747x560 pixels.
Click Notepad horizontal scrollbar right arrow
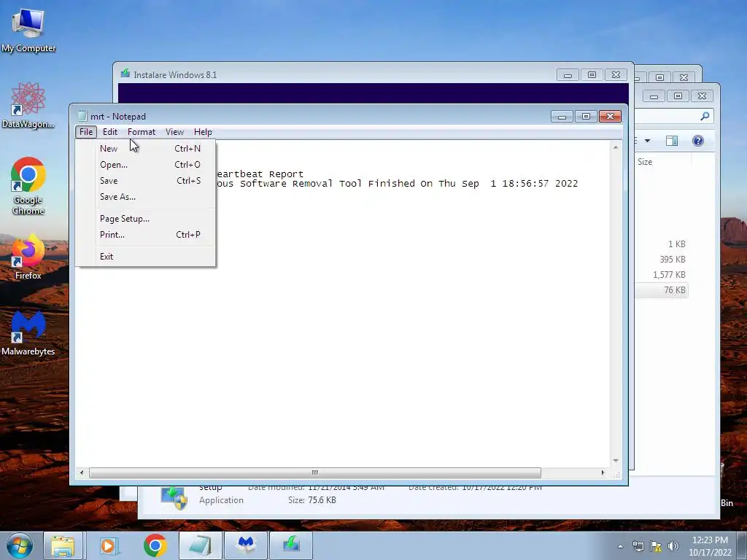tap(603, 472)
